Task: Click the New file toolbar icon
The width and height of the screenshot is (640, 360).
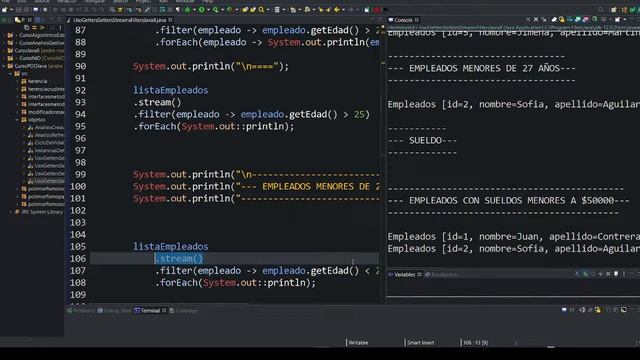Action: 4,9
